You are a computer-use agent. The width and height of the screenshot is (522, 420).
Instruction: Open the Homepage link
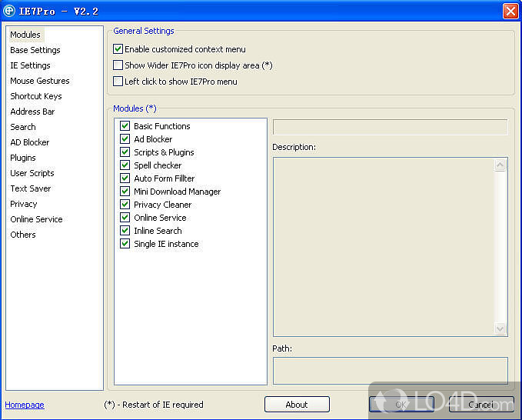25,405
